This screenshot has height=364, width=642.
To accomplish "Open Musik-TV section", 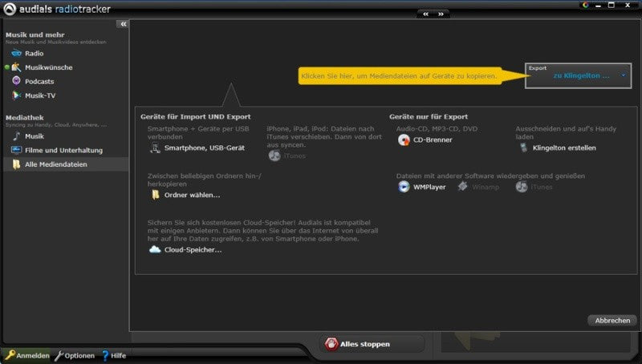I will point(40,95).
